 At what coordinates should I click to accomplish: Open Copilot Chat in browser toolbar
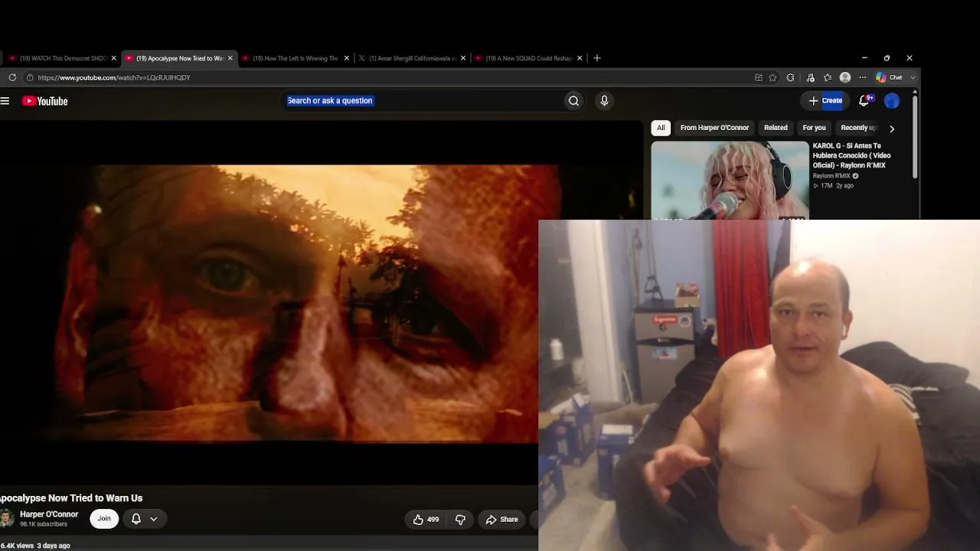[x=889, y=77]
